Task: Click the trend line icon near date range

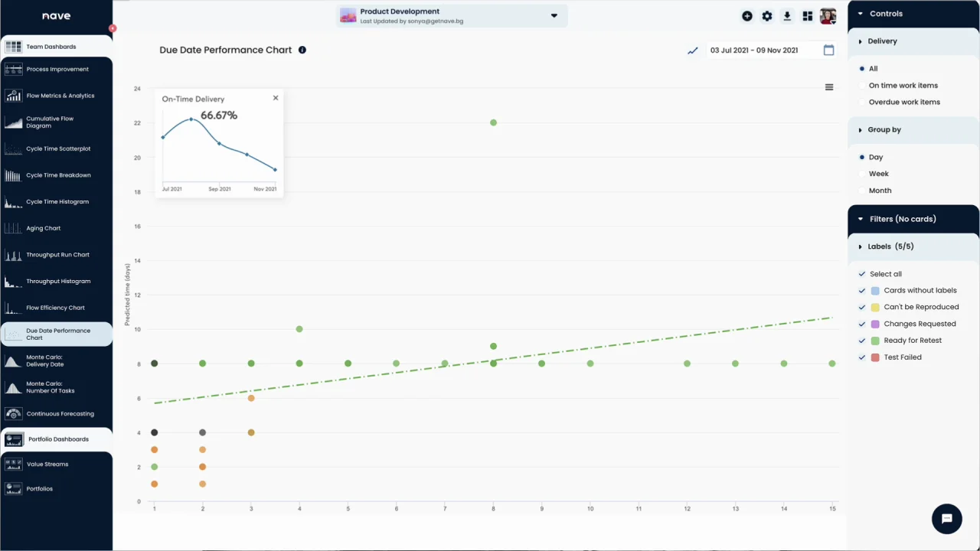Action: 693,51
